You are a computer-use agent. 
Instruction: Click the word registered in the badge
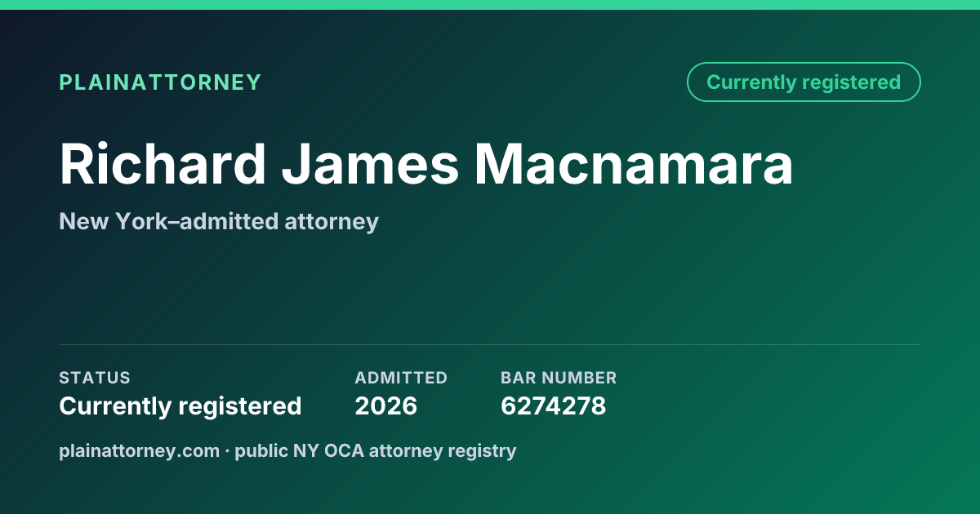[x=852, y=83]
